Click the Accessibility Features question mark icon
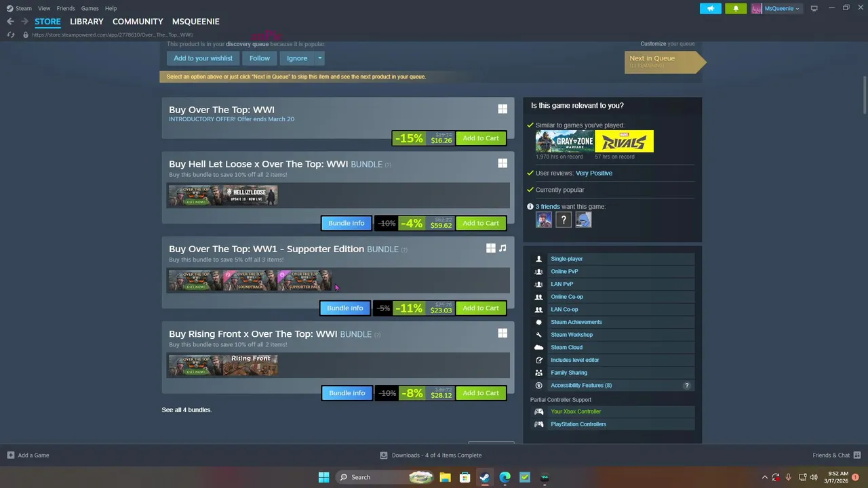This screenshot has width=868, height=488. pos(686,385)
